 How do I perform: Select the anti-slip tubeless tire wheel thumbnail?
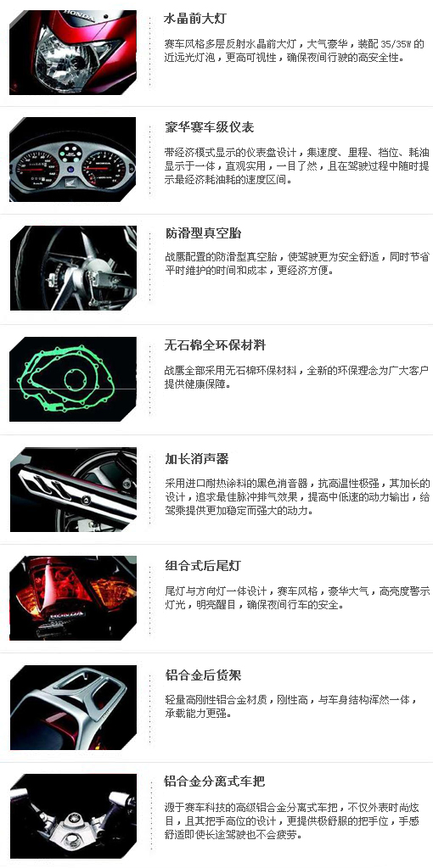click(73, 268)
